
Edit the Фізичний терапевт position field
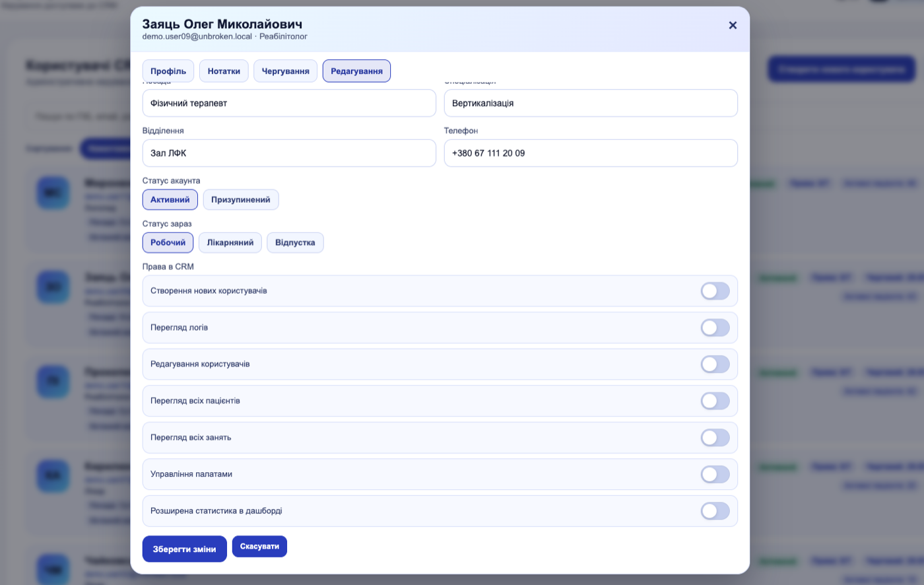(289, 103)
